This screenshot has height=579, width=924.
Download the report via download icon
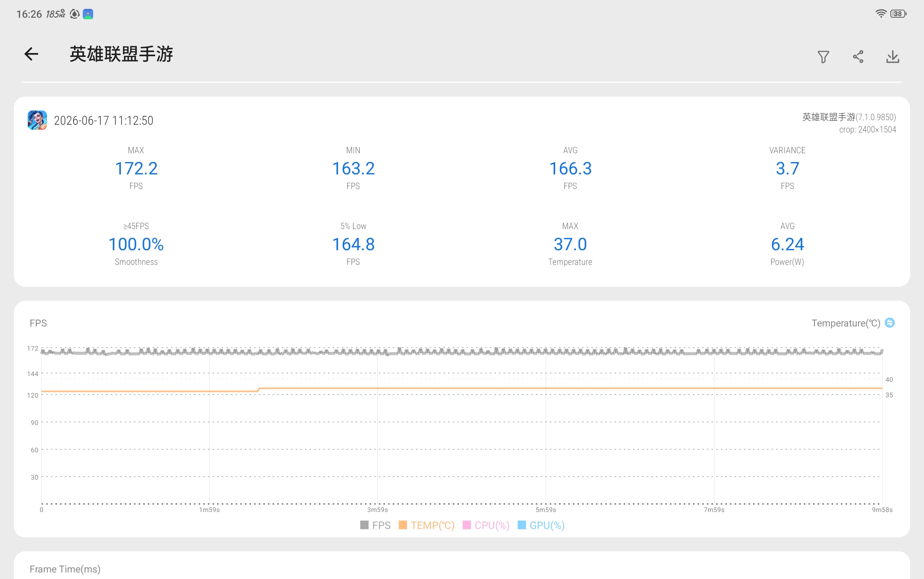point(892,57)
